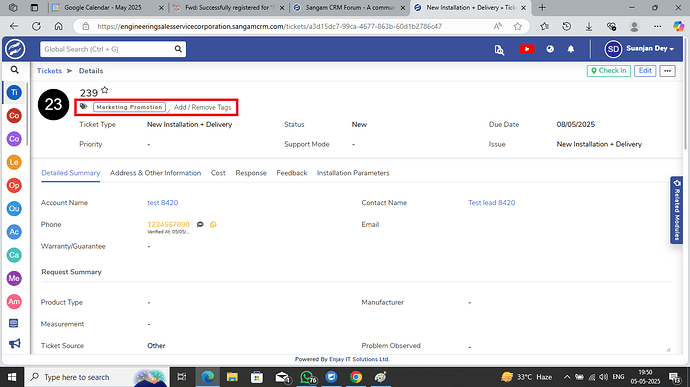Open the Installation Parameters tab
Viewport: 690px width, 387px height.
[x=353, y=173]
